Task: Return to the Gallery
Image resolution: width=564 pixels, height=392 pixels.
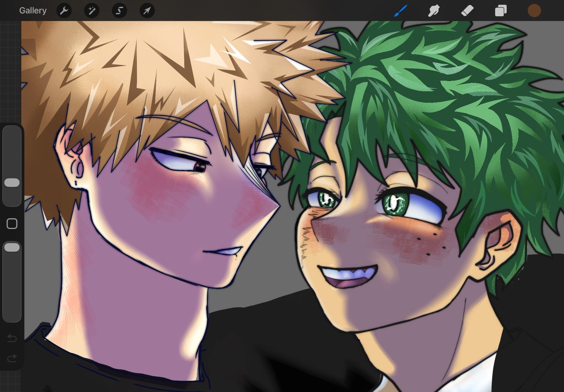Action: pos(33,10)
